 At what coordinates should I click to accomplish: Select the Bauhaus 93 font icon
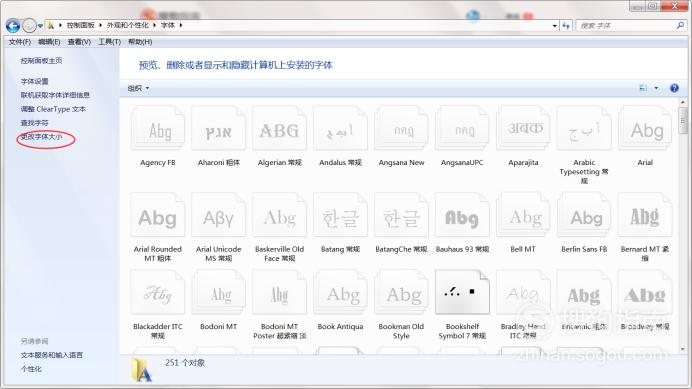click(x=462, y=215)
